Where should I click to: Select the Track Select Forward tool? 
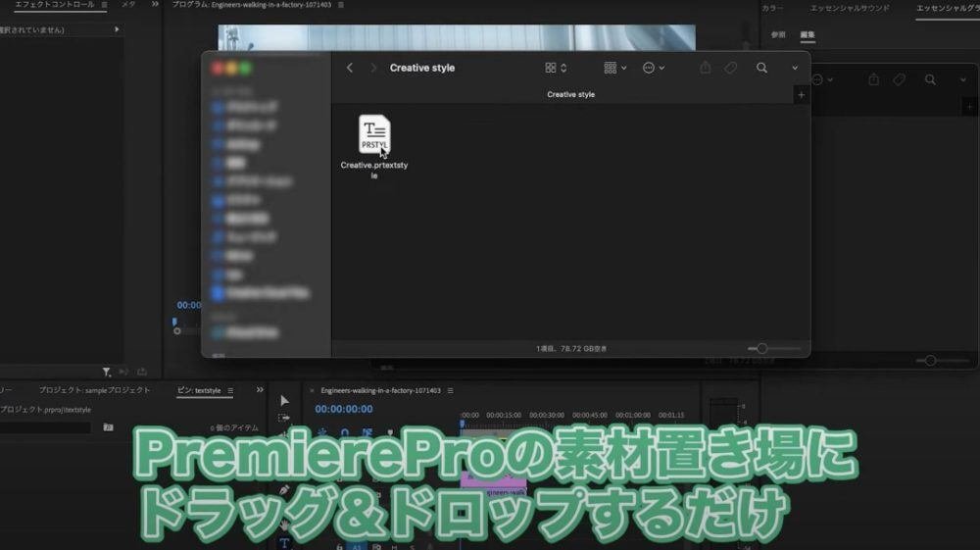(x=284, y=417)
